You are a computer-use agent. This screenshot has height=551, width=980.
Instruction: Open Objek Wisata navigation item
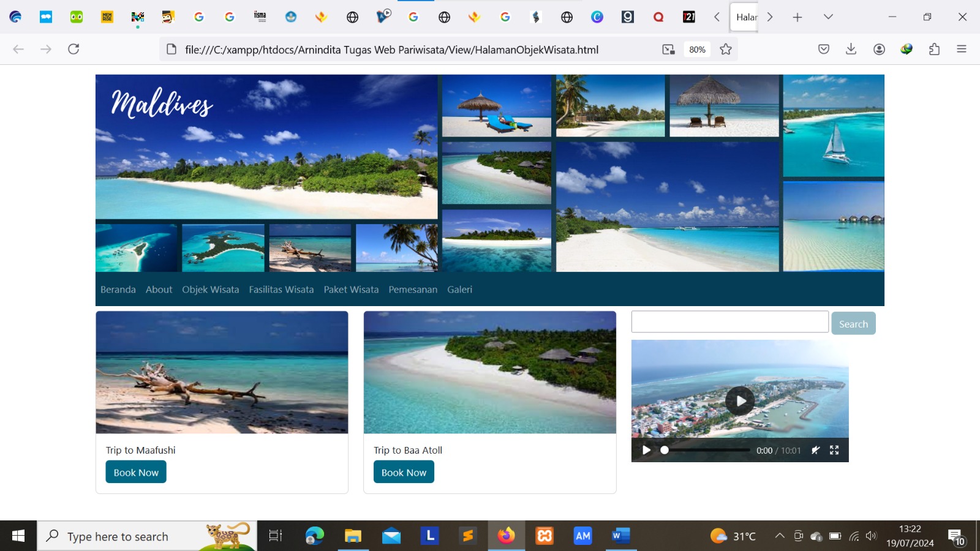210,290
